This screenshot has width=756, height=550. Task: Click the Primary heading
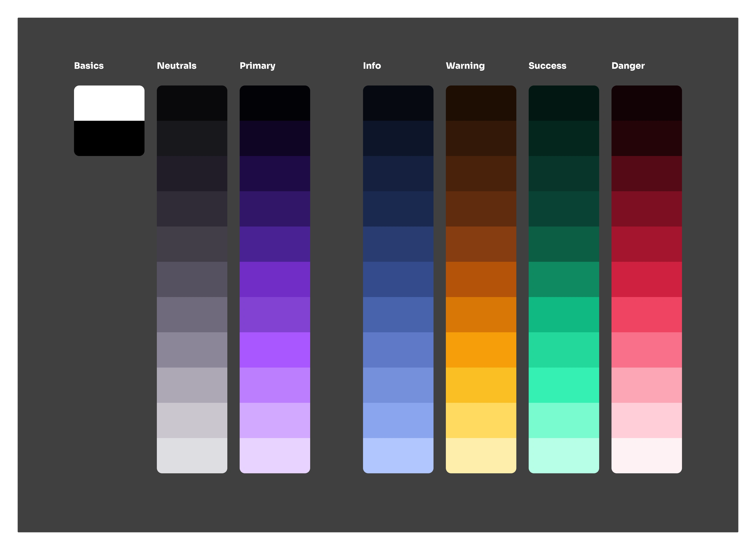pos(257,66)
